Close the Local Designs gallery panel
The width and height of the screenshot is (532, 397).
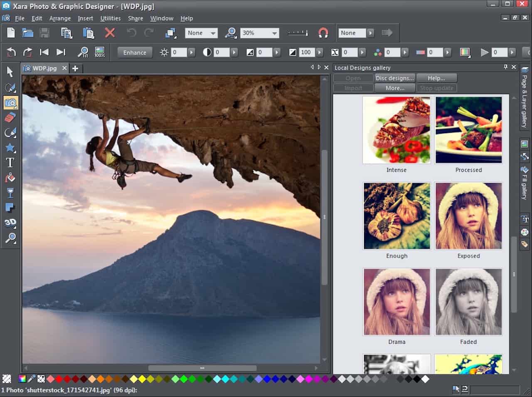coord(514,67)
